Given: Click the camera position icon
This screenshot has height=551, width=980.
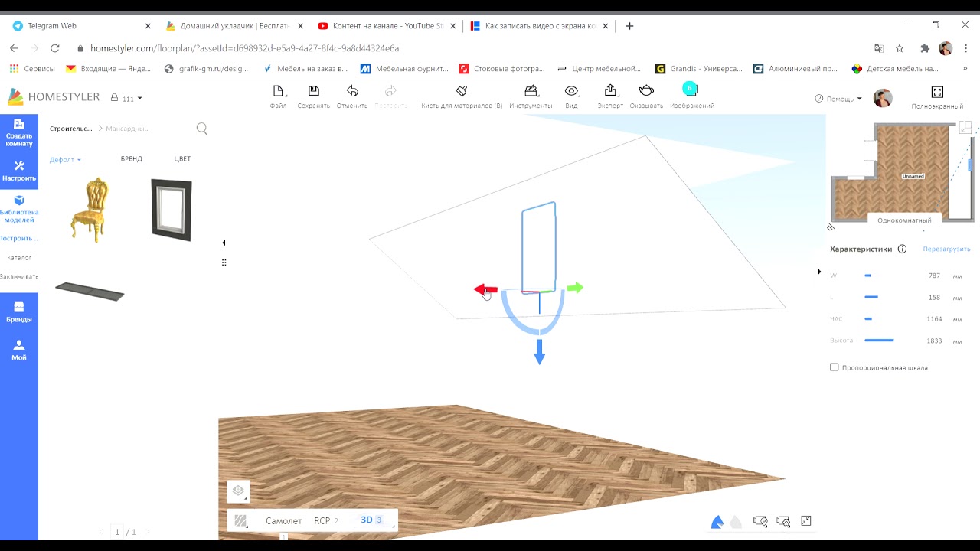Looking at the screenshot, I should tap(760, 521).
